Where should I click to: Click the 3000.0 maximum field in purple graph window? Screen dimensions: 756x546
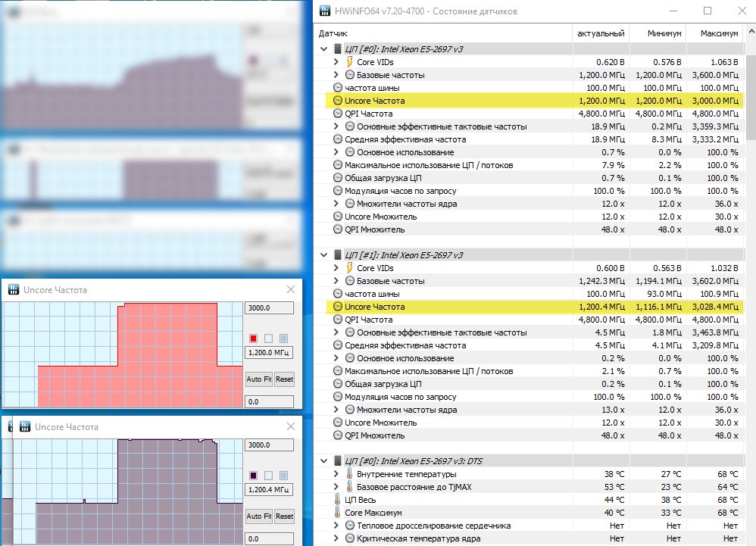[270, 445]
